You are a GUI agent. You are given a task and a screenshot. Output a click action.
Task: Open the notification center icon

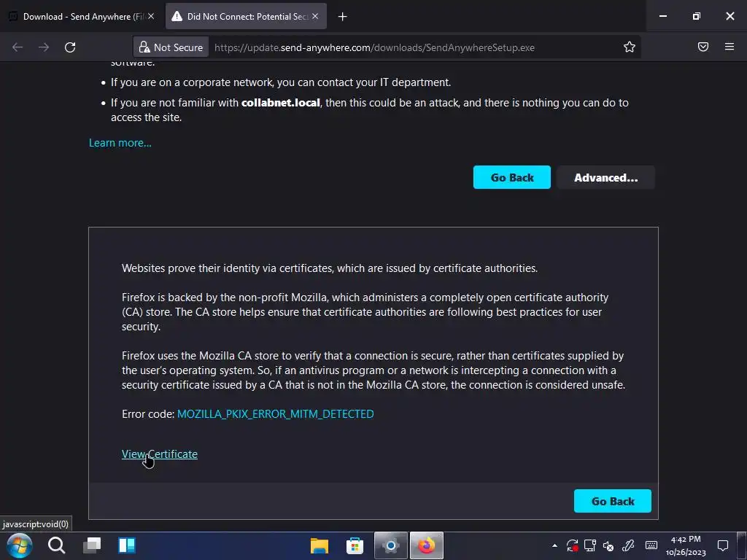coord(723,545)
